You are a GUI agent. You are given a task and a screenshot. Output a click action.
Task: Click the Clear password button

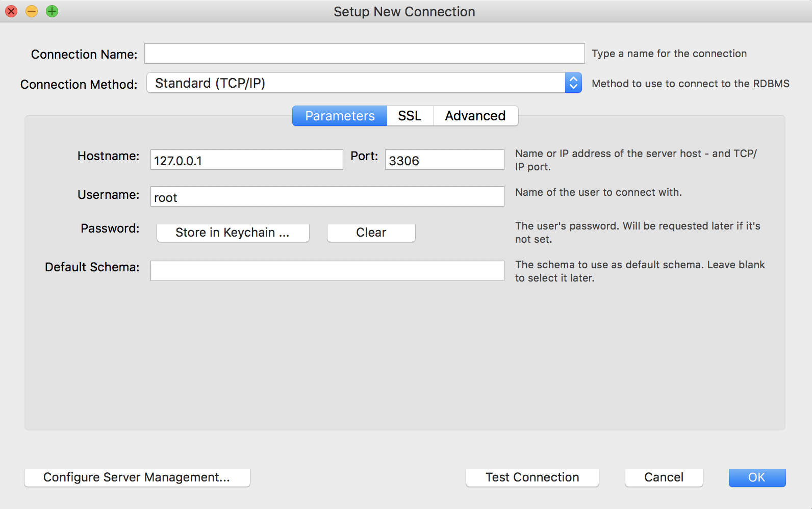371,233
